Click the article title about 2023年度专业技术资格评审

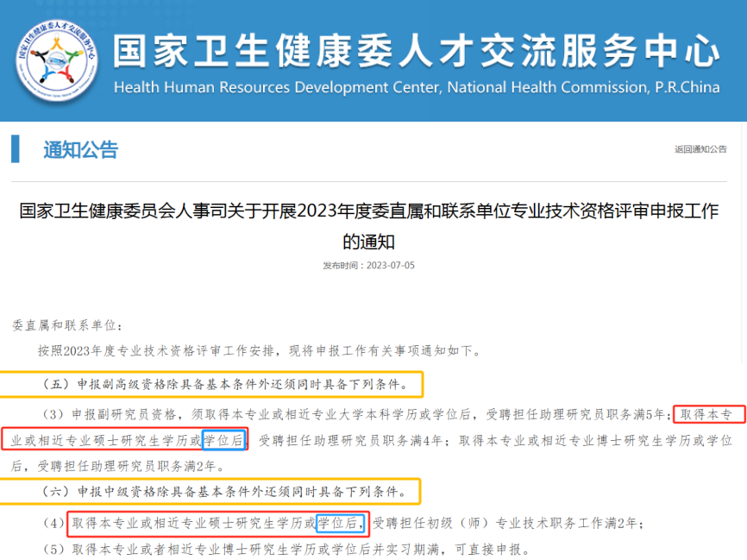tap(368, 226)
